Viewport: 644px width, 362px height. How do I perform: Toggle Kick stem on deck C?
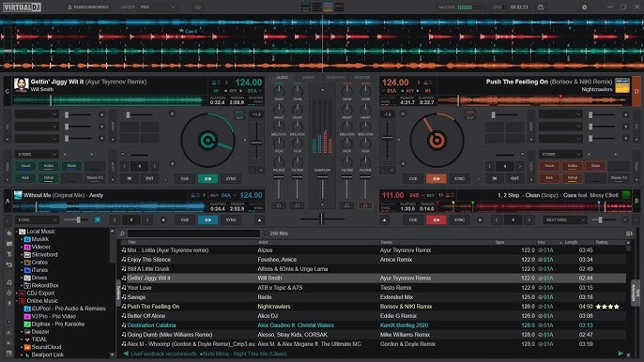tap(25, 178)
